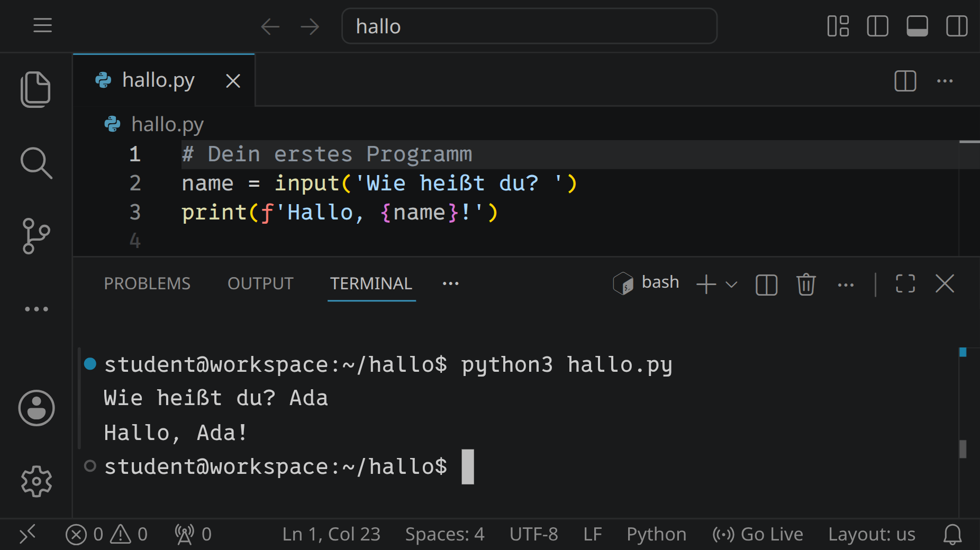Split the terminal
This screenshot has height=550, width=980.
[766, 285]
